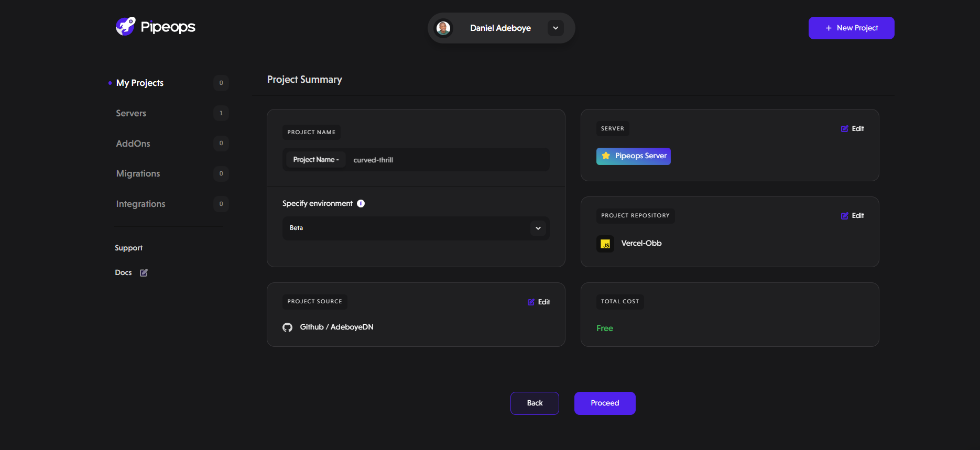Click the PROJECT SOURCE label tag

click(x=314, y=301)
